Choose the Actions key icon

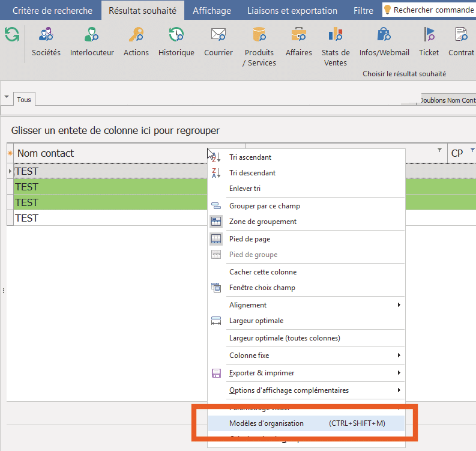[136, 35]
